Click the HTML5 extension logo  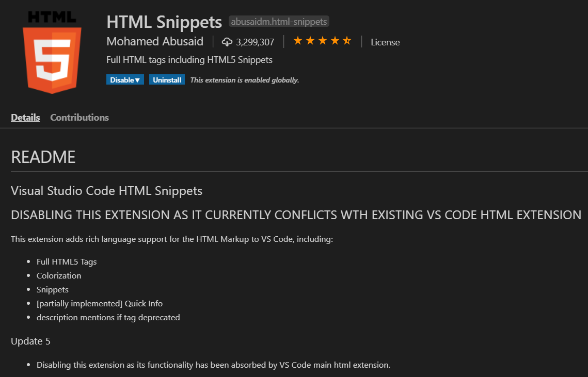click(x=52, y=53)
